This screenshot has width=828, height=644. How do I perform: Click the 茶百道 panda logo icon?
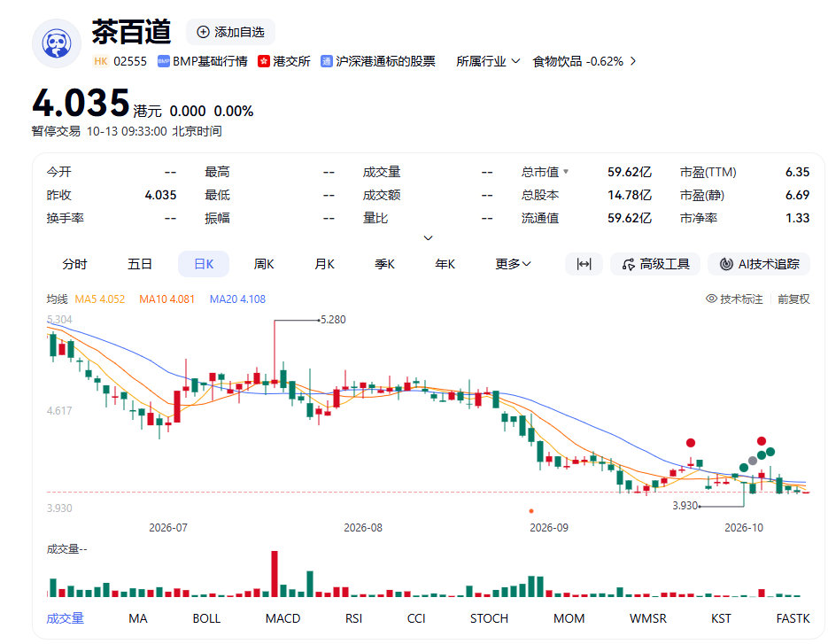[x=57, y=44]
